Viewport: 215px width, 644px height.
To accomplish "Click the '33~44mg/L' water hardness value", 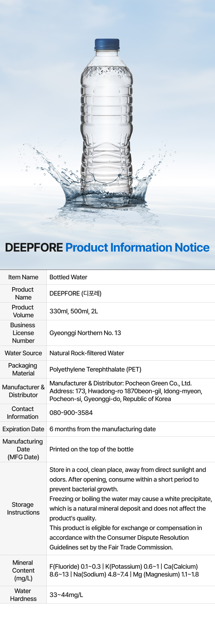I will point(66,595).
